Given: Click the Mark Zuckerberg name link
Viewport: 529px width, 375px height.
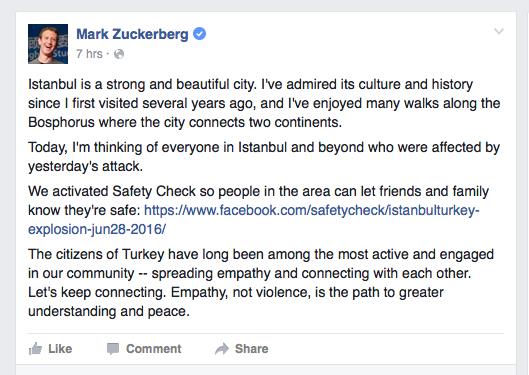Looking at the screenshot, I should coord(132,34).
